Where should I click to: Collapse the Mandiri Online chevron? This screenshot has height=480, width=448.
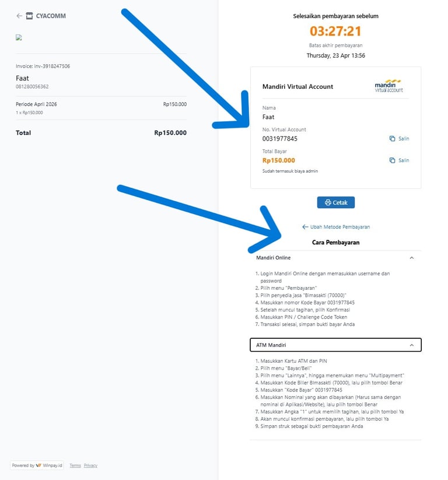pyautogui.click(x=411, y=258)
